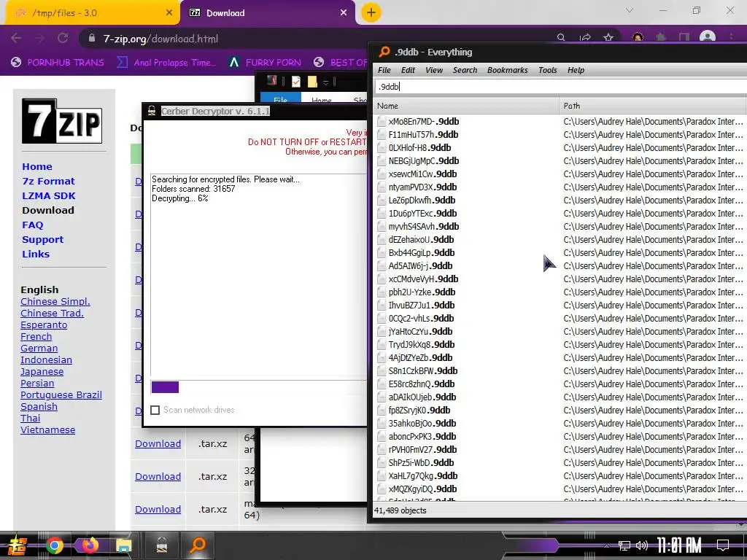This screenshot has width=747, height=560.
Task: Open the 7z Format link
Action: [x=49, y=182]
